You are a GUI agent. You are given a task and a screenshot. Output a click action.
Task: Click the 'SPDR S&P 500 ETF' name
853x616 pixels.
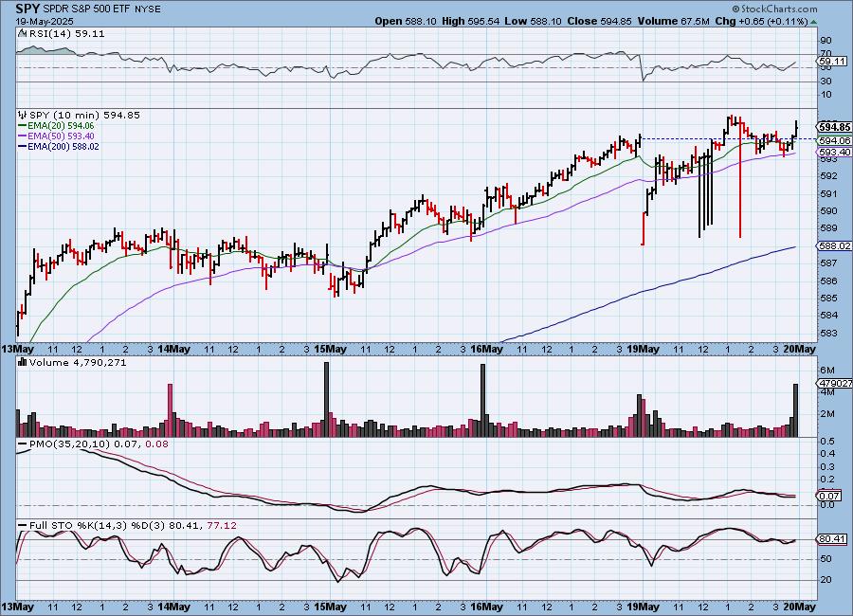pyautogui.click(x=86, y=9)
